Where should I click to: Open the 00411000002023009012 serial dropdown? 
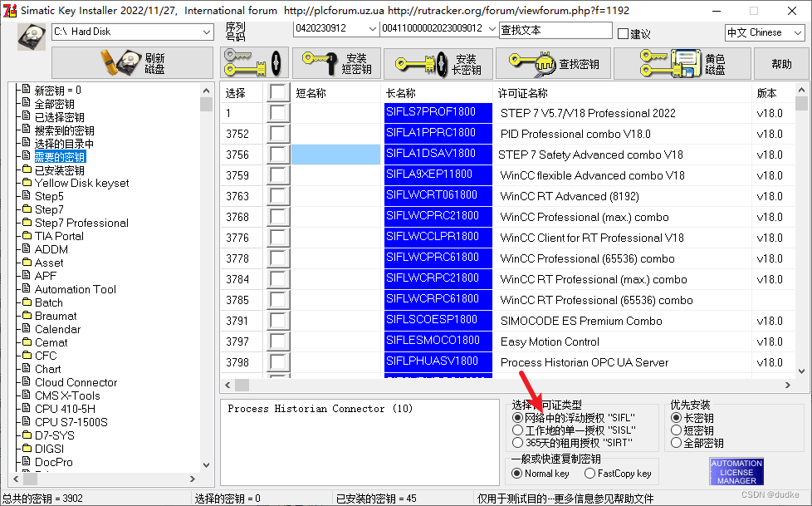(x=492, y=29)
